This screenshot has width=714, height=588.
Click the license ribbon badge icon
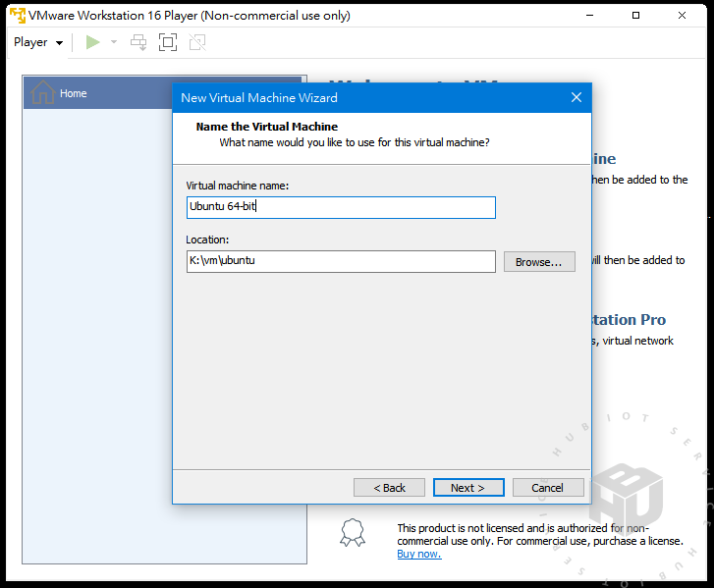pyautogui.click(x=353, y=533)
